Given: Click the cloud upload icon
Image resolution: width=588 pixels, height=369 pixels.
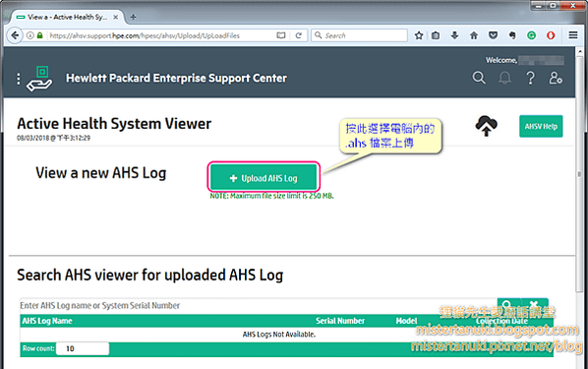Looking at the screenshot, I should [x=487, y=126].
